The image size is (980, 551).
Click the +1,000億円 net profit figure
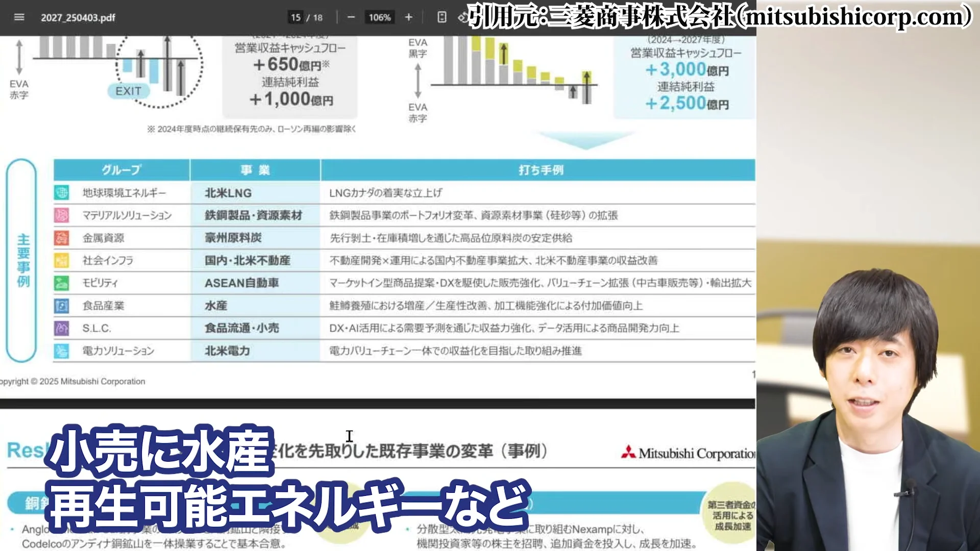tap(291, 99)
